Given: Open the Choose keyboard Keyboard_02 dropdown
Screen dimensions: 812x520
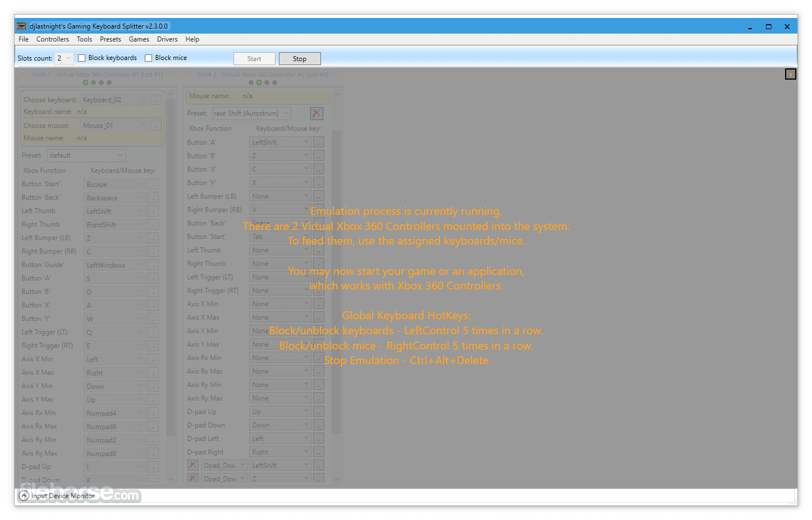Looking at the screenshot, I should coord(114,100).
